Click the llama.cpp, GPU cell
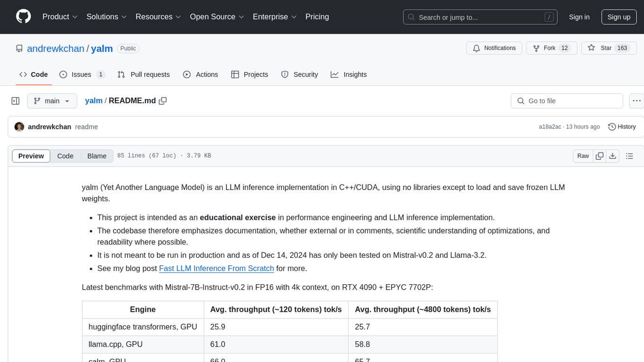 pos(143,344)
